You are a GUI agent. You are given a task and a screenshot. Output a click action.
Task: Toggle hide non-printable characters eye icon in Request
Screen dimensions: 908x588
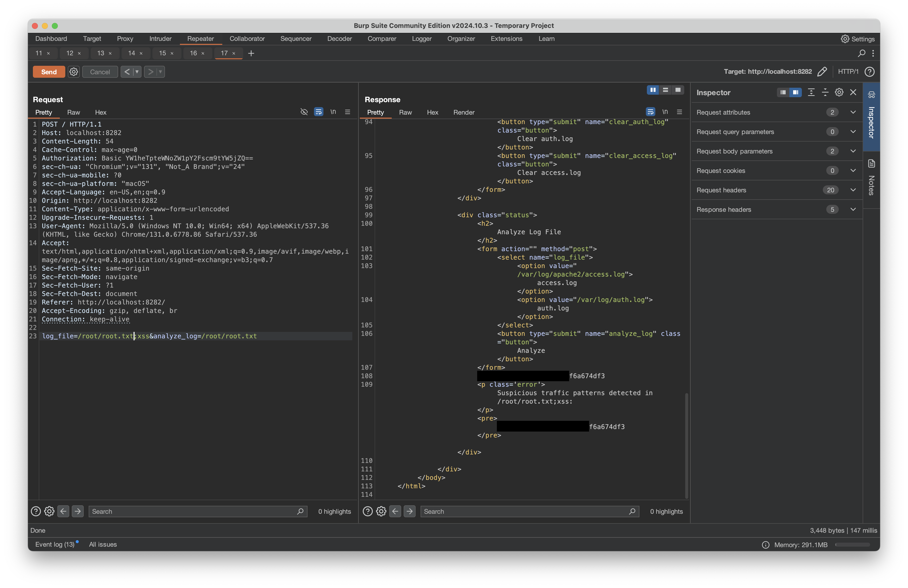click(x=304, y=112)
